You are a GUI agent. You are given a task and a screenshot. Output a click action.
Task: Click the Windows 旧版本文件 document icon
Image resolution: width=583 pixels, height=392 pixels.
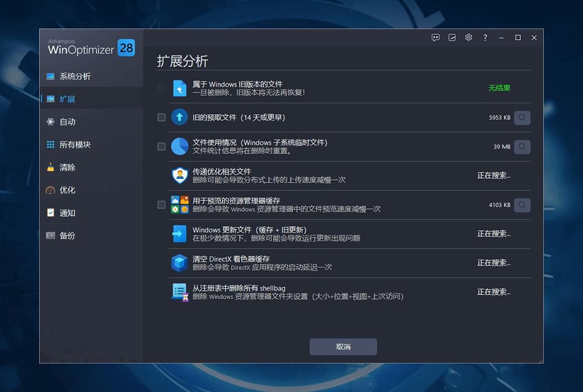point(179,88)
